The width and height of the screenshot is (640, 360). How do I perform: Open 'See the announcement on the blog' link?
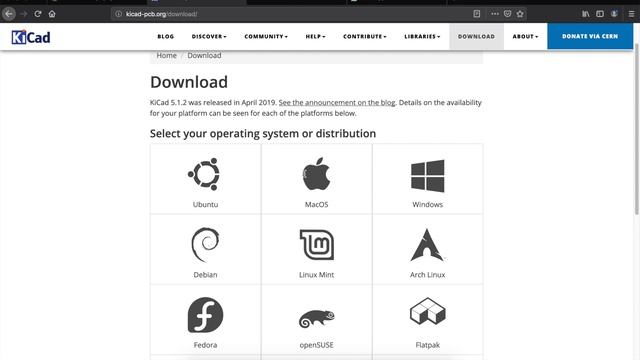[337, 102]
